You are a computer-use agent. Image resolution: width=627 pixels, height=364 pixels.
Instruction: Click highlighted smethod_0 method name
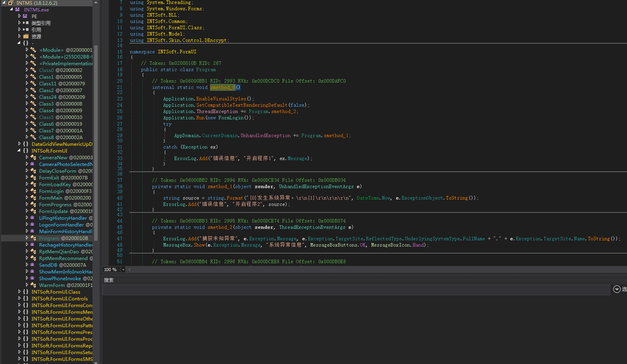click(223, 87)
